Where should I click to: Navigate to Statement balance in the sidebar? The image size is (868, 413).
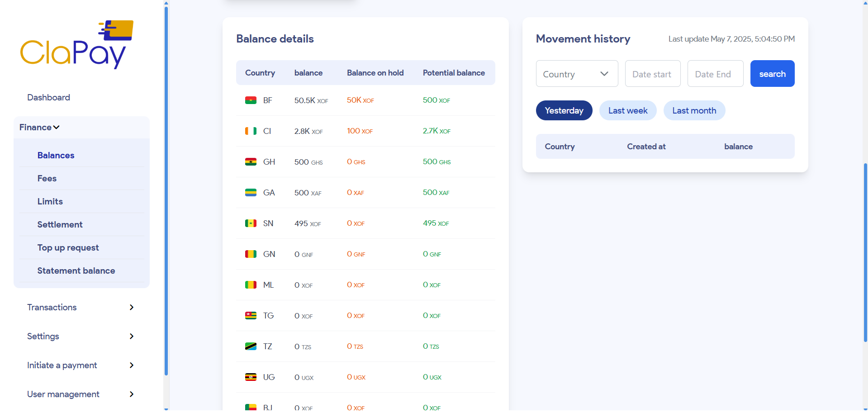point(76,271)
